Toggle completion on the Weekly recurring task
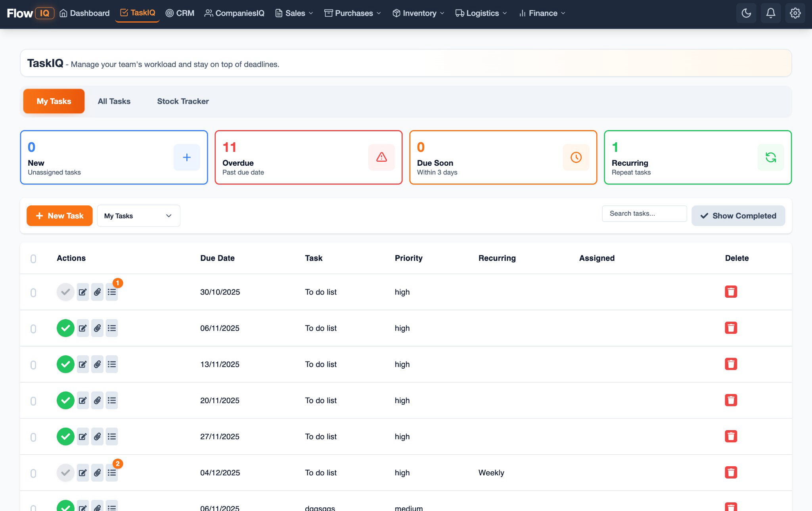Viewport: 812px width, 511px height. [65, 473]
